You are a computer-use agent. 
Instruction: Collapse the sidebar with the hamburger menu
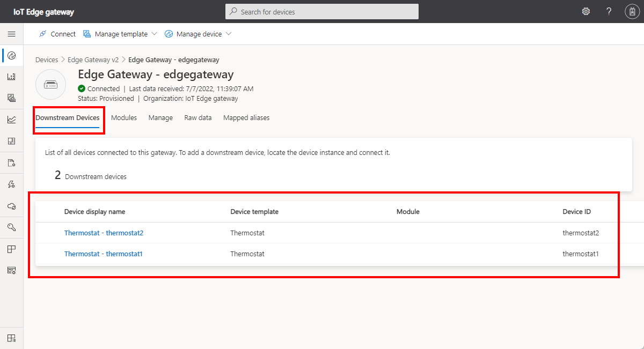pos(11,34)
